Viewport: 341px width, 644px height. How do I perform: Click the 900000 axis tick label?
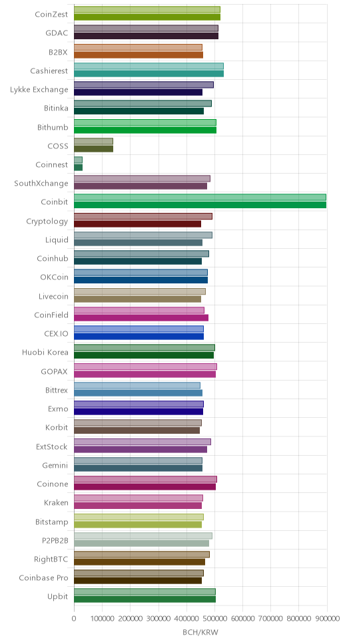[x=327, y=618]
